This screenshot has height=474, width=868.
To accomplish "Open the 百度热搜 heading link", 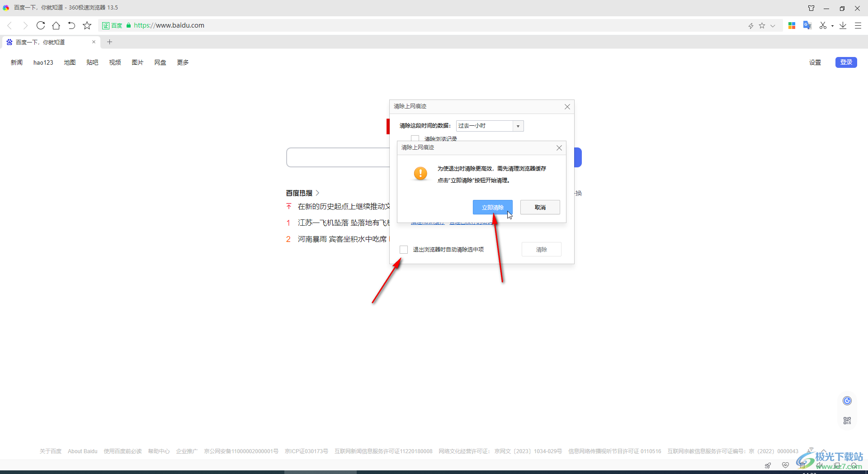I will pyautogui.click(x=303, y=193).
